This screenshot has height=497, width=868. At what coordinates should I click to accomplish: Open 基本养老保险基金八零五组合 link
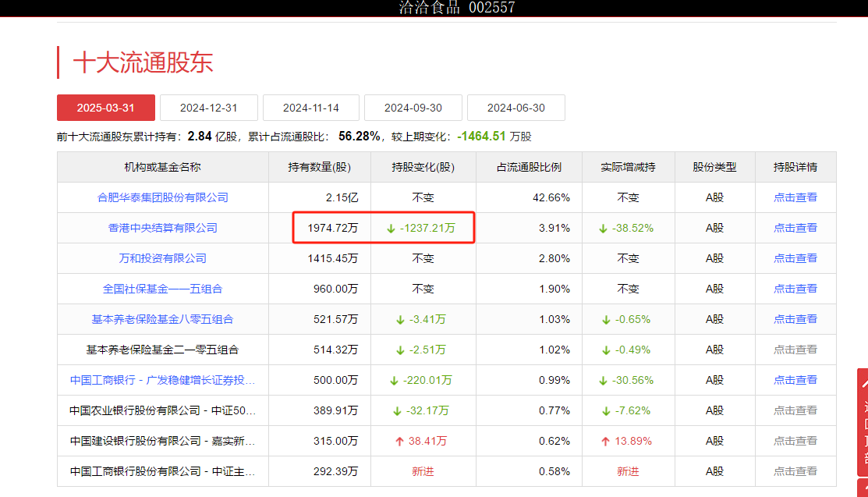163,319
